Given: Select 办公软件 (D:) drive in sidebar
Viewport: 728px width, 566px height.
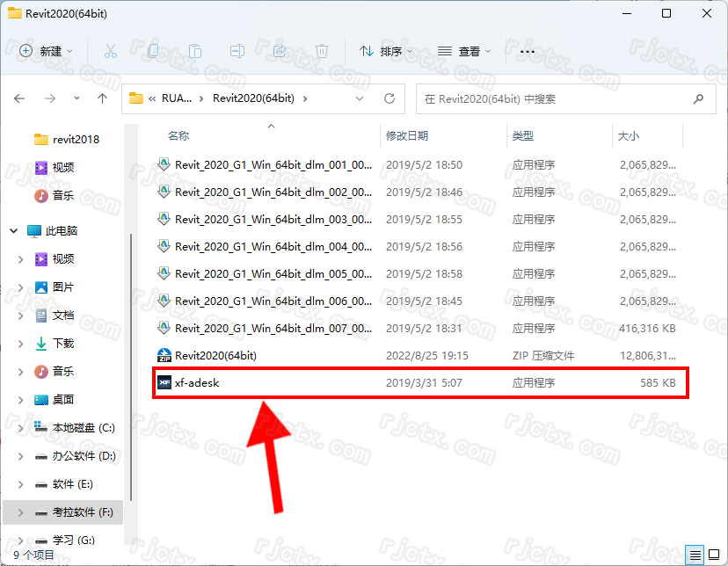Looking at the screenshot, I should click(84, 456).
